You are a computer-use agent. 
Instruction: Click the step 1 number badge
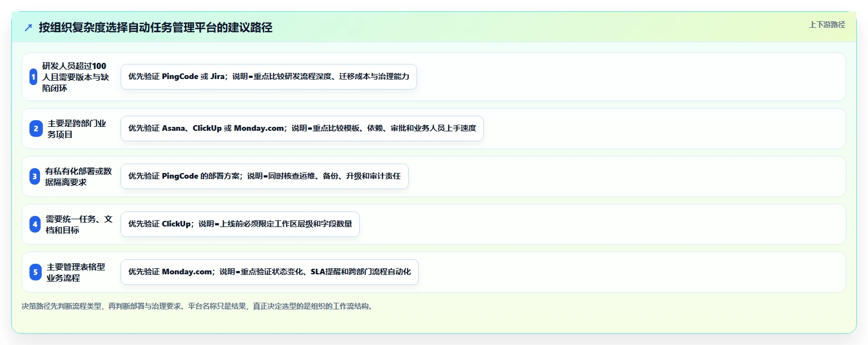pos(33,77)
